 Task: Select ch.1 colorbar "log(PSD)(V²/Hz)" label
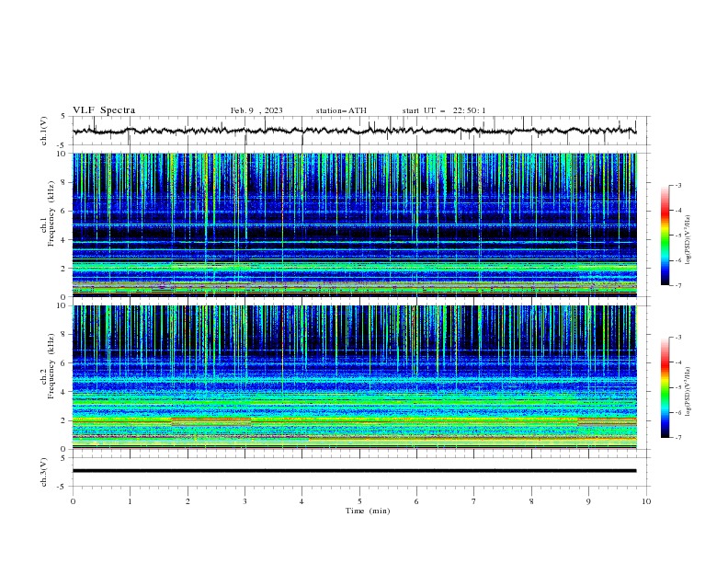[x=688, y=240]
